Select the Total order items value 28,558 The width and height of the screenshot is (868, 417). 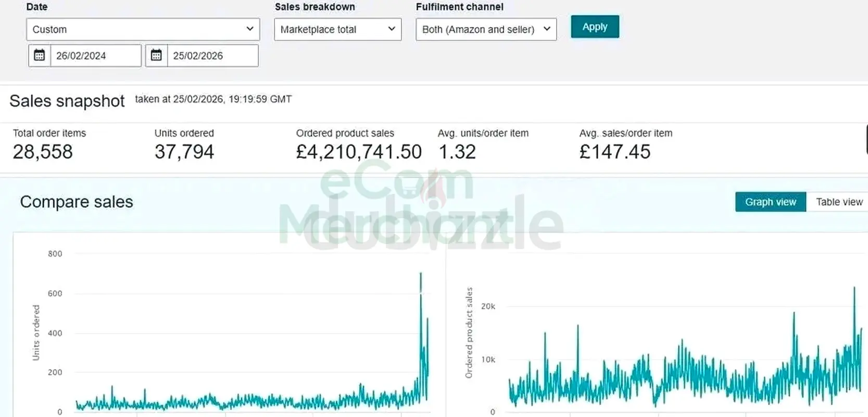coord(43,152)
